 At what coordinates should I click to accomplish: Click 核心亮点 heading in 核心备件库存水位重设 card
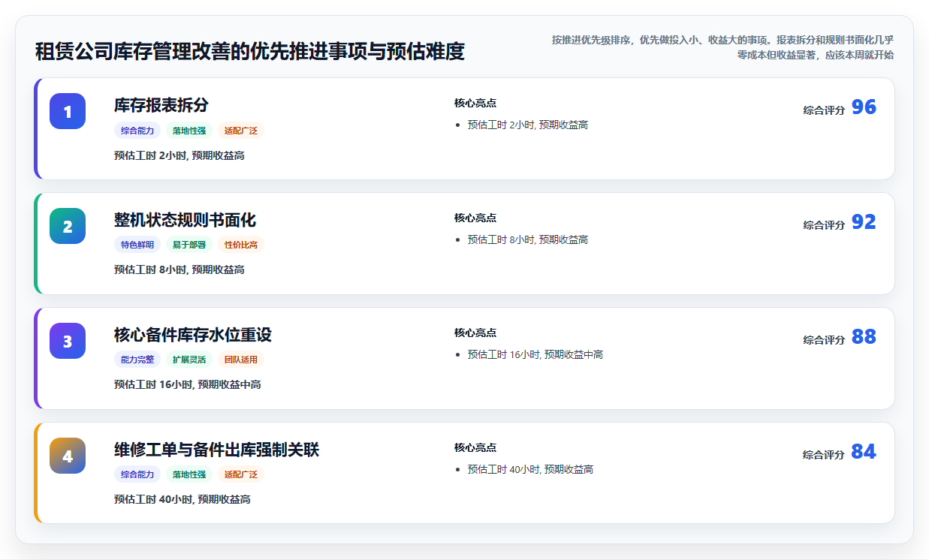click(x=475, y=333)
